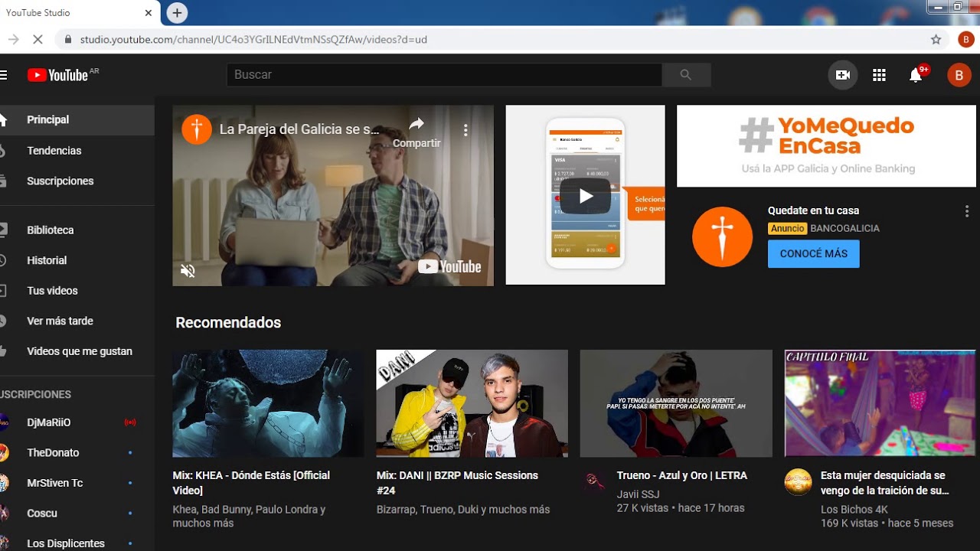Click the Galicia channel logo in video player

coord(197,129)
